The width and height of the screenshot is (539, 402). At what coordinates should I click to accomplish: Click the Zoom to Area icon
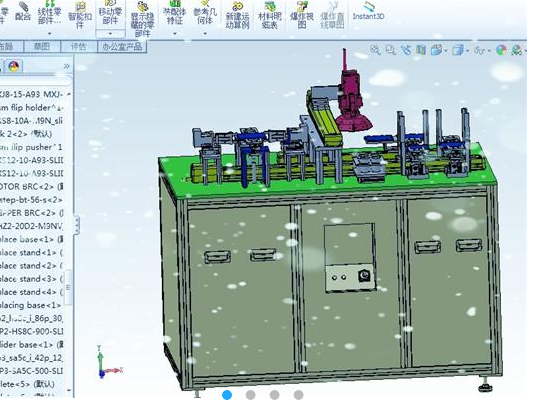point(390,50)
